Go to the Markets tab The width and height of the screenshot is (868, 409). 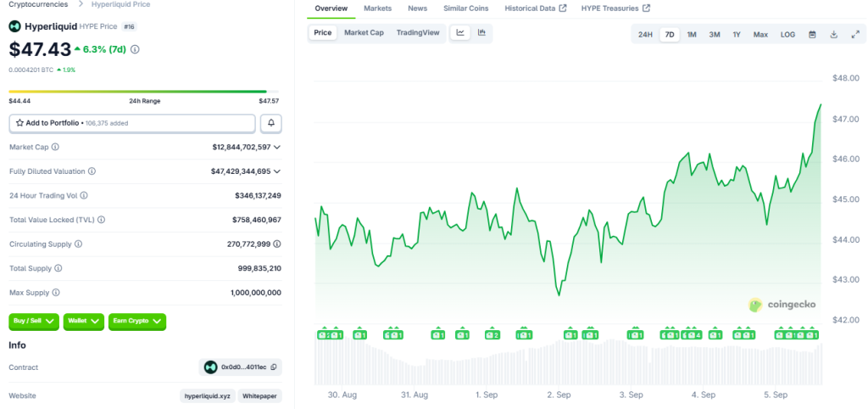click(x=377, y=8)
